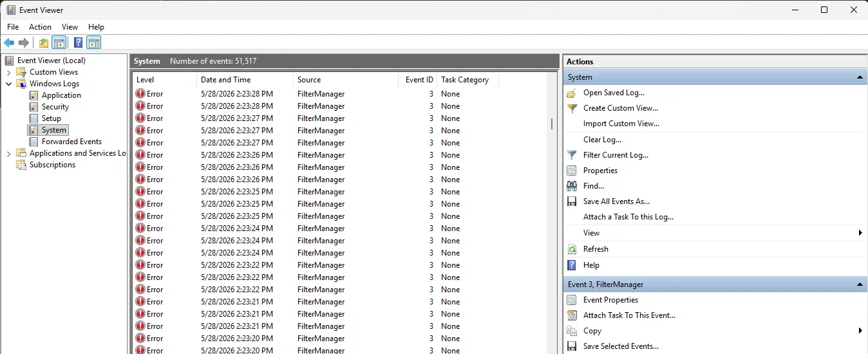Open the Copy submenu arrow in Actions
The image size is (868, 354).
point(860,331)
